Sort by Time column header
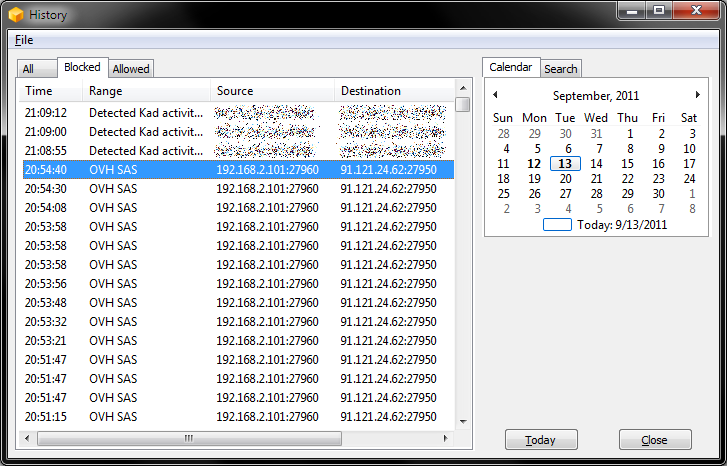The height and width of the screenshot is (466, 727). point(50,91)
